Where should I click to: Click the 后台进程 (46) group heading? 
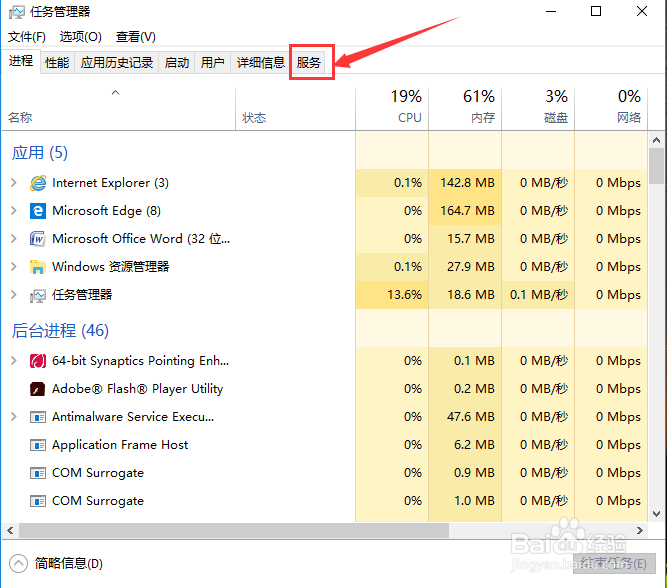click(x=60, y=331)
